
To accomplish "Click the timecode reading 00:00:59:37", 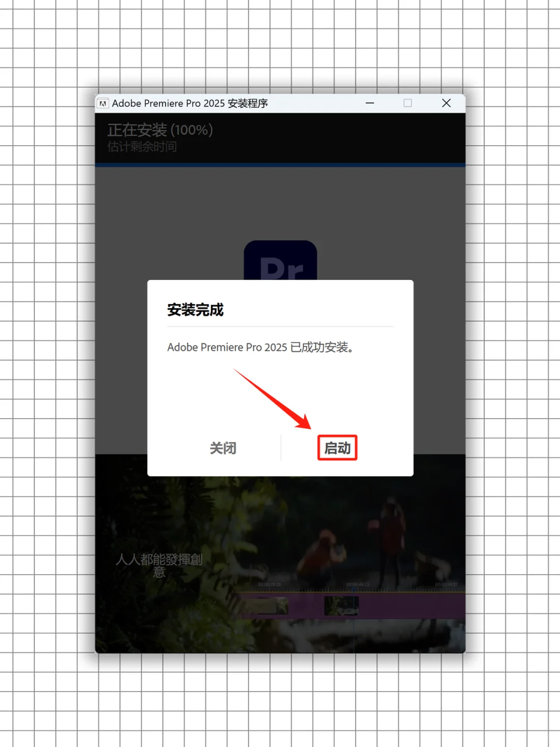I will click(447, 584).
